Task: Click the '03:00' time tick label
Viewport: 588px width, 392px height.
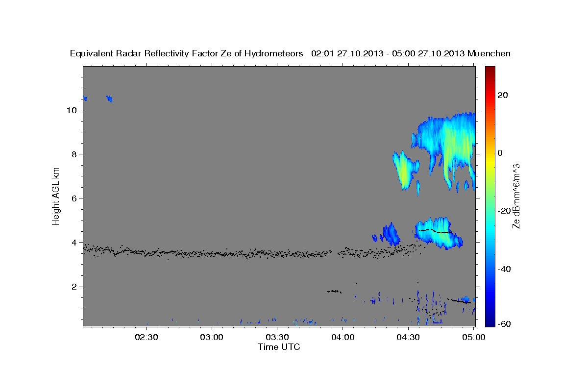Action: pos(212,337)
